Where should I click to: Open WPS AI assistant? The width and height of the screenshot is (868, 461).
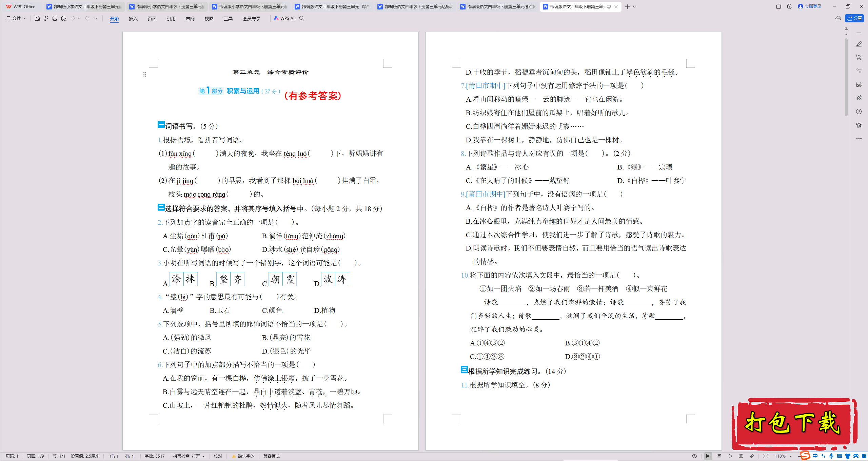284,18
